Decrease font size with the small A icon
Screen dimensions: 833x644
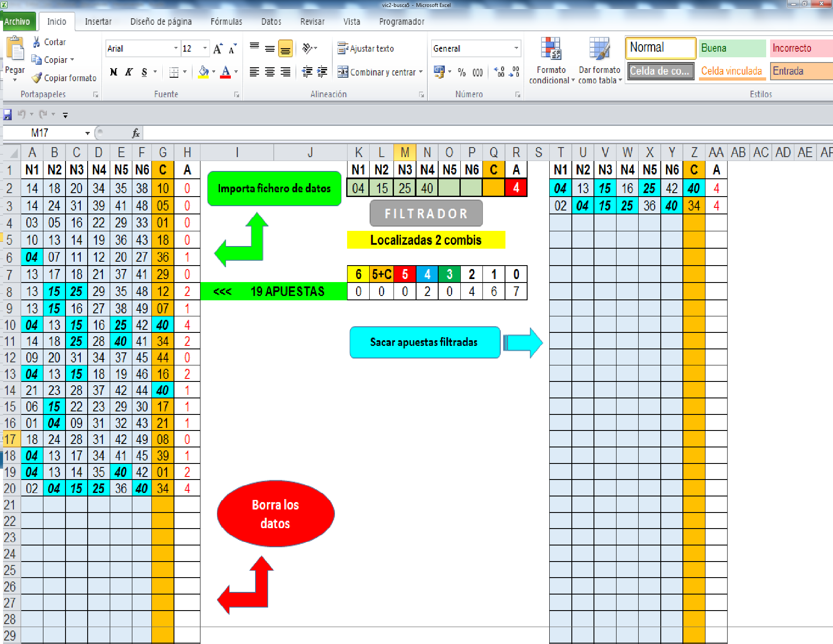point(233,49)
